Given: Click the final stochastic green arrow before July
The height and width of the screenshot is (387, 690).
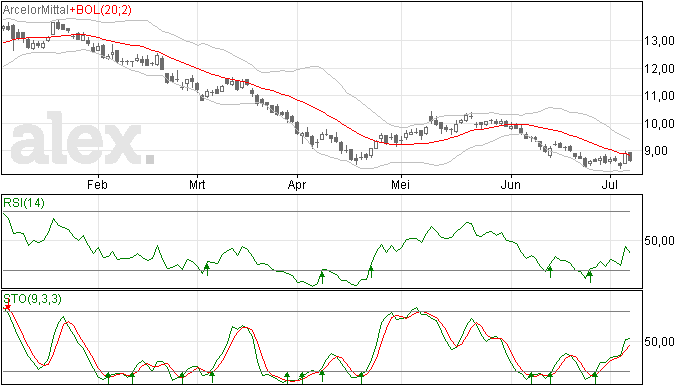Looking at the screenshot, I should (x=595, y=378).
